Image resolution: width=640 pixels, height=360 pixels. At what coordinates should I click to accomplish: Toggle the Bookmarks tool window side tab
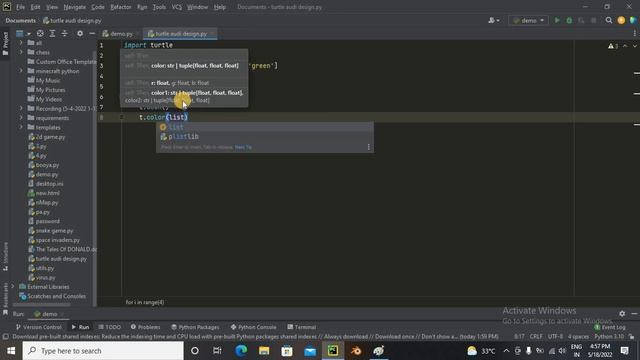pos(5,299)
